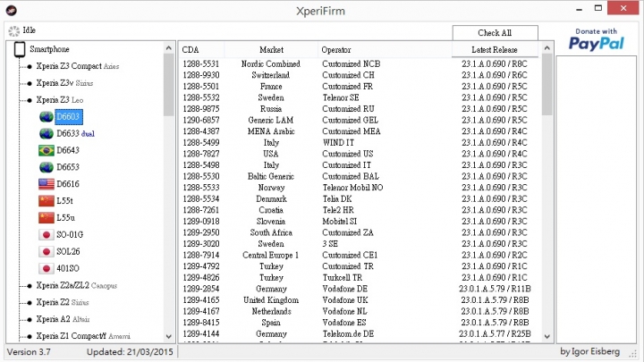The image size is (644, 362).
Task: Sort by the Market column header
Action: click(x=271, y=50)
